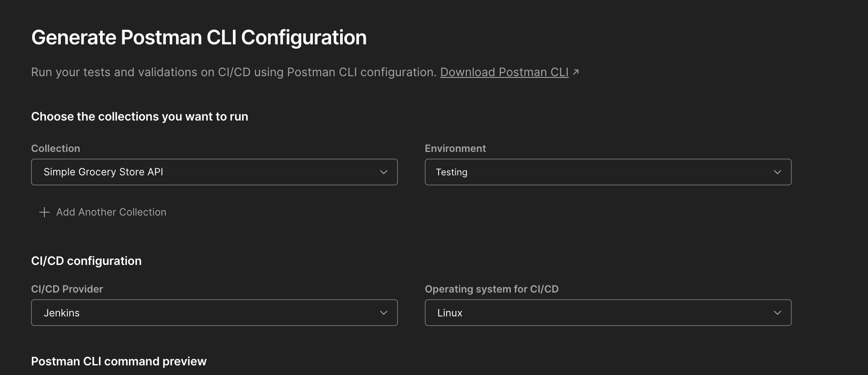
Task: Click the external link arrow icon after Download Postman CLI
Action: point(576,72)
